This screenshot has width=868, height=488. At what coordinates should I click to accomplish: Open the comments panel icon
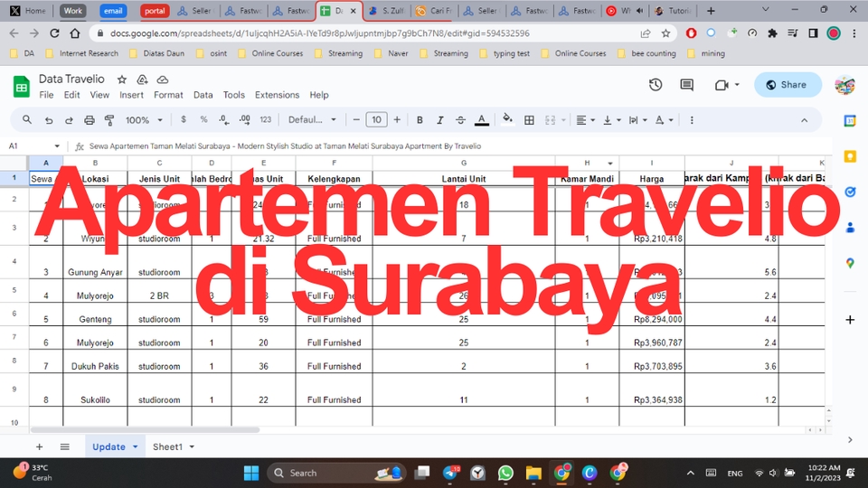click(687, 85)
